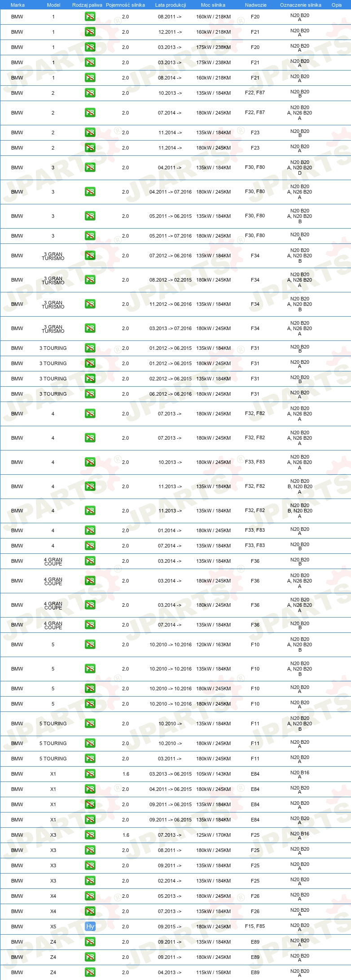Click petrol icon in BMW 3 row 05.2011 -> 07.2016
Screen dimensions: 351x980
(x=90, y=236)
